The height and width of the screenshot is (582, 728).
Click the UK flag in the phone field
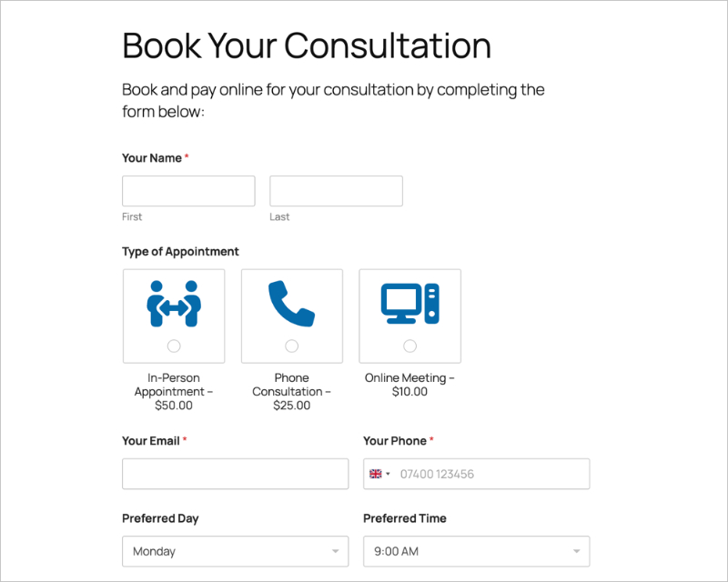click(377, 474)
